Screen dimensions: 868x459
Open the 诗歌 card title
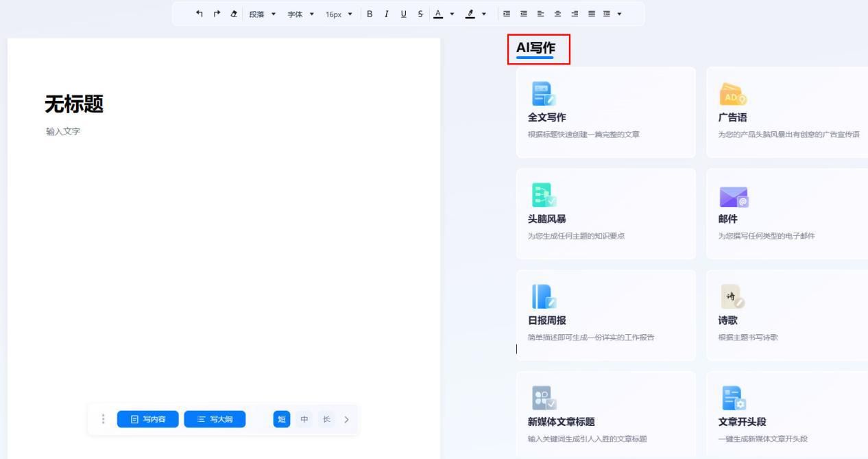click(728, 320)
